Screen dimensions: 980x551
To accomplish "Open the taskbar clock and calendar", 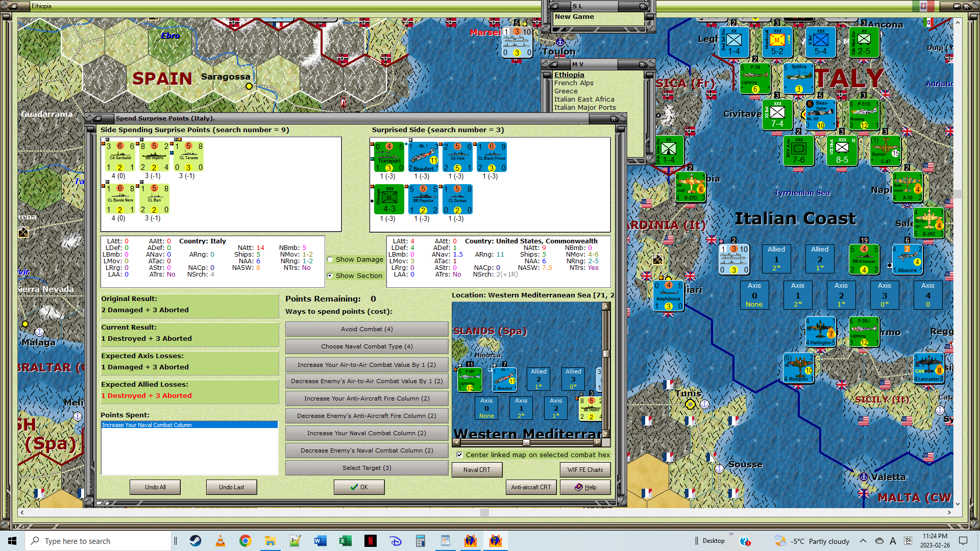I will (935, 541).
